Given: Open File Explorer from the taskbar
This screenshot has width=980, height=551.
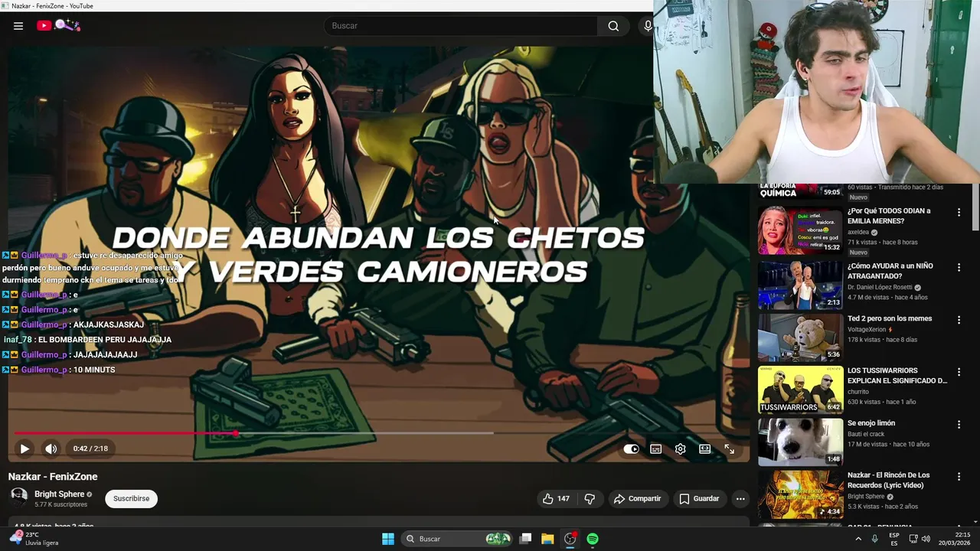Looking at the screenshot, I should coord(547,539).
